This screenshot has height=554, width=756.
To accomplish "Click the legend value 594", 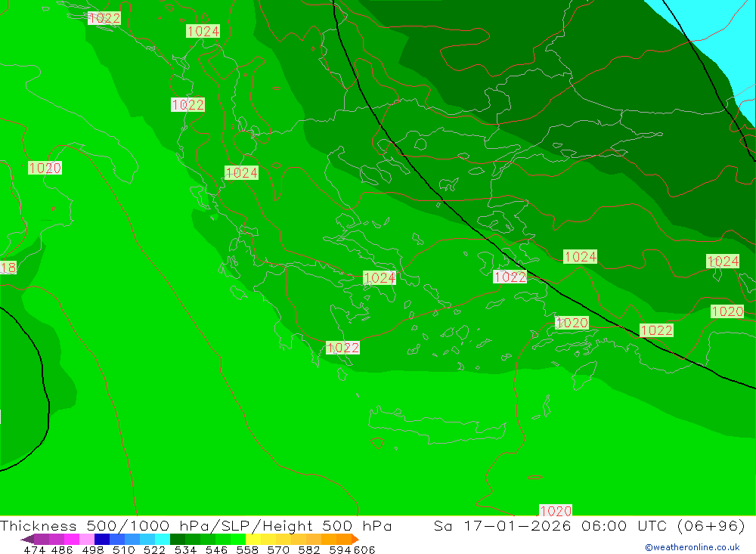I will pos(340,549).
